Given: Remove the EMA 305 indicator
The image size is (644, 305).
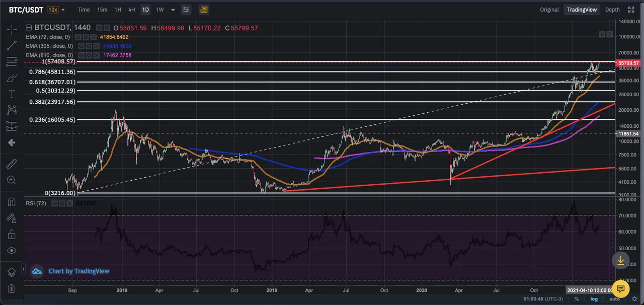Looking at the screenshot, I should coord(97,46).
